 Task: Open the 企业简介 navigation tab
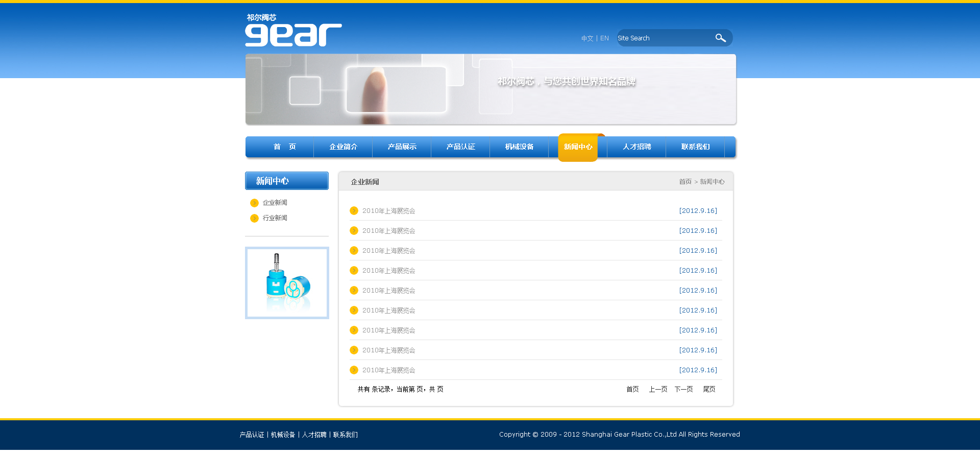click(343, 147)
